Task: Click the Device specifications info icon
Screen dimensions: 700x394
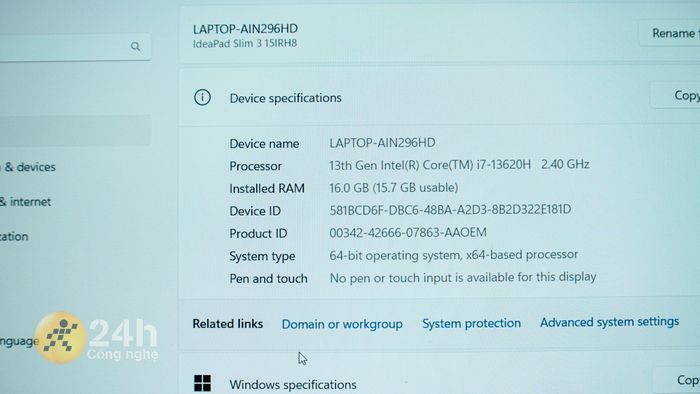Action: 202,97
